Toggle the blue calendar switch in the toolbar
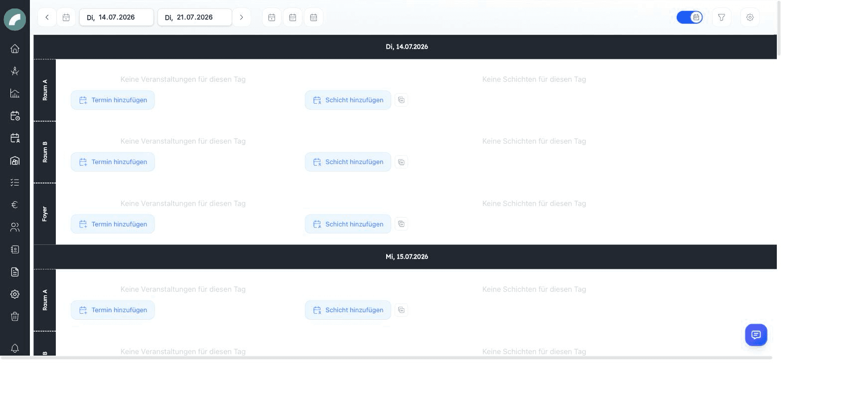The image size is (868, 400). (x=690, y=17)
